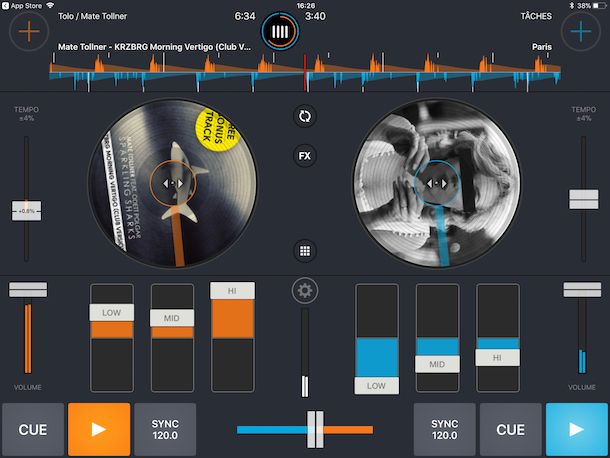The height and width of the screenshot is (458, 610).
Task: Tap the Bluetooth status icon
Action: 571,5
